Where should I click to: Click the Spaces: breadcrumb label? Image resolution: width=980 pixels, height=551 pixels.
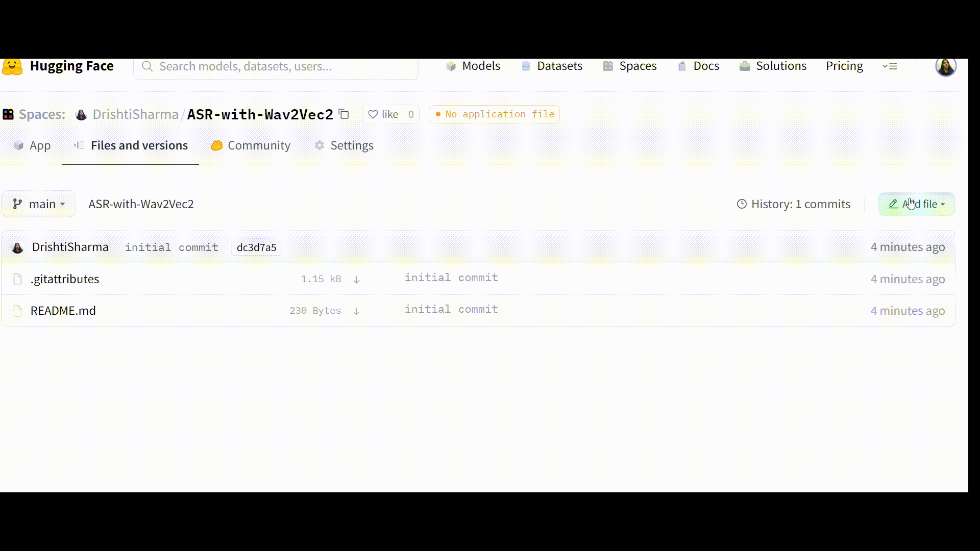[x=42, y=114]
